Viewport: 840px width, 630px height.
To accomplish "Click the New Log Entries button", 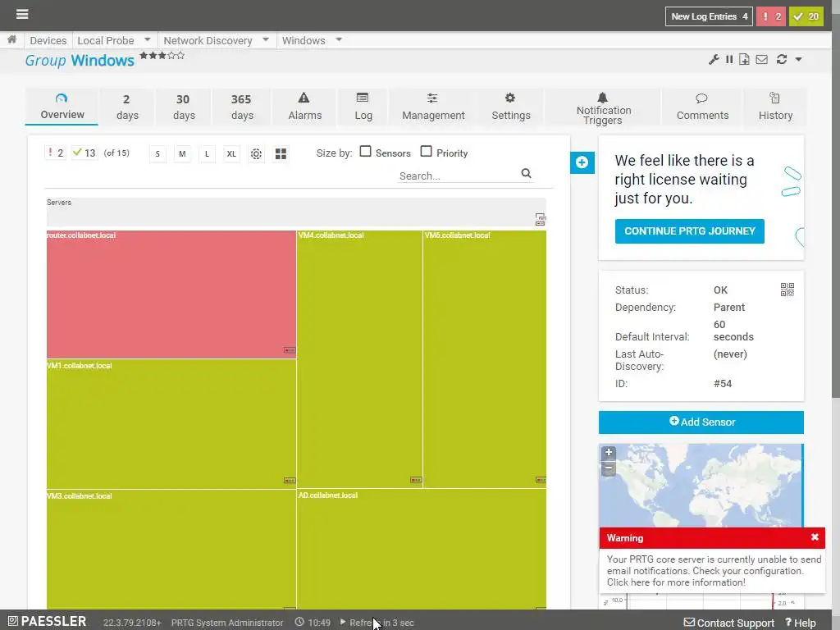I will (709, 16).
